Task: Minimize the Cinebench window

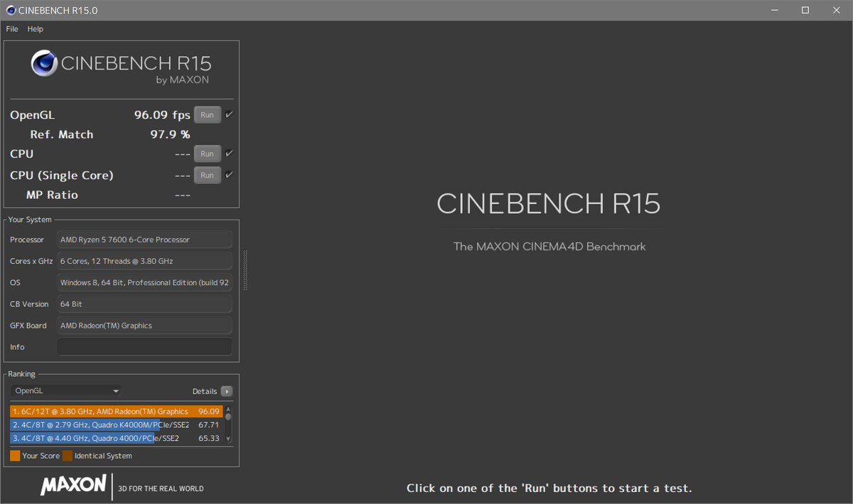Action: click(x=774, y=10)
